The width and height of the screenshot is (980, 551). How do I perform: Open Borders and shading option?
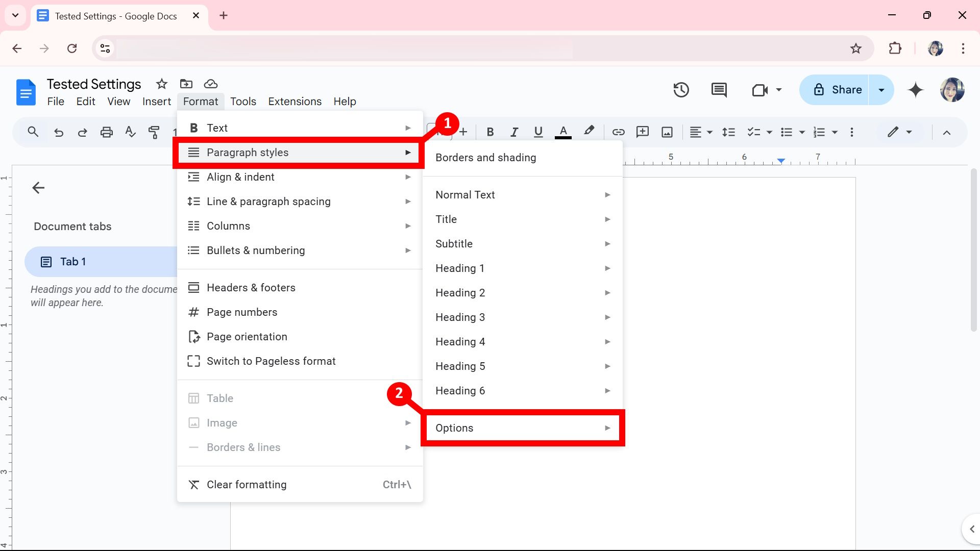(x=485, y=158)
